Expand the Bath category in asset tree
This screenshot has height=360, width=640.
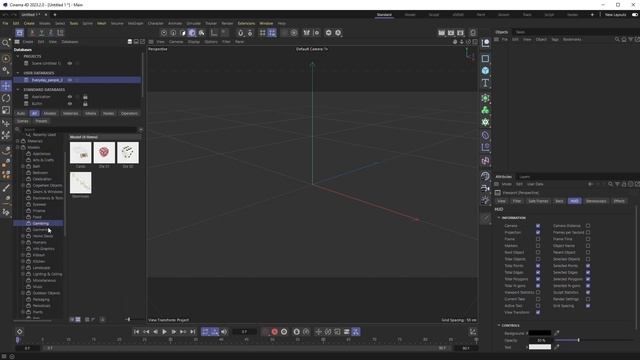tap(23, 167)
